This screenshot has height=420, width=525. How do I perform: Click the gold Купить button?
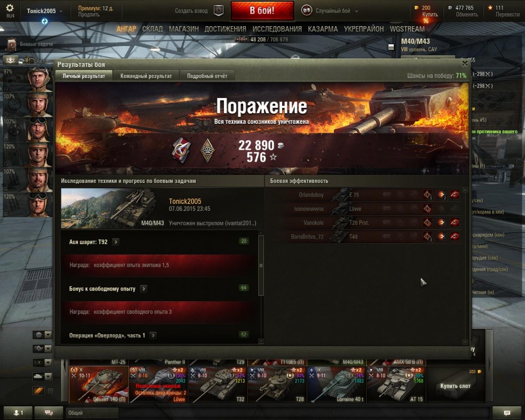430,14
